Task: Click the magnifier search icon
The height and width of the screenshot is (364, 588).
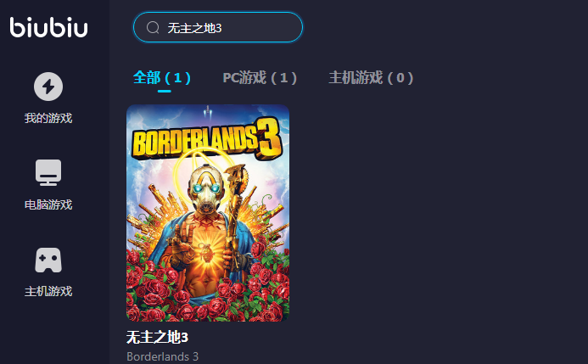Action: tap(153, 27)
